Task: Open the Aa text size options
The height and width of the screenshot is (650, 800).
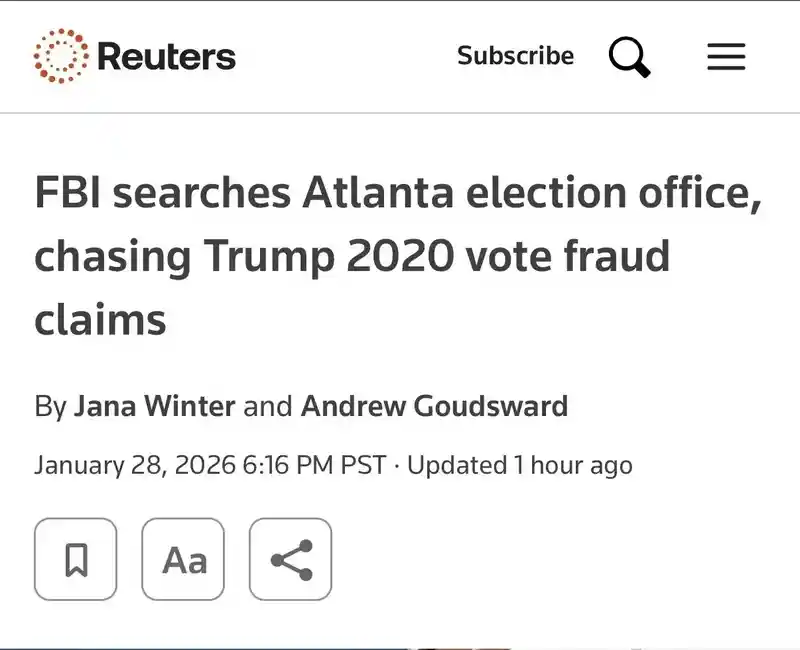Action: pos(184,559)
